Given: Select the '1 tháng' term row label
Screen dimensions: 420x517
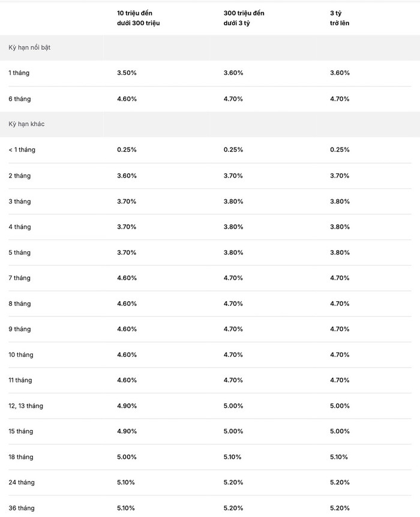Looking at the screenshot, I should (19, 73).
